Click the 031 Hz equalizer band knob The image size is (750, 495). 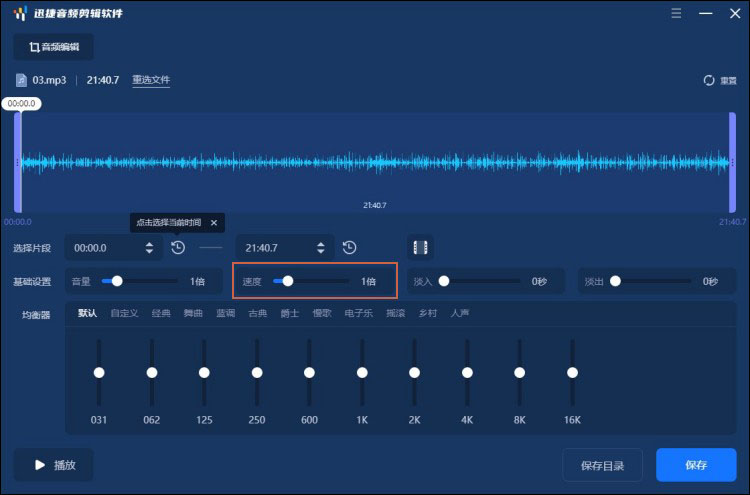pyautogui.click(x=99, y=373)
